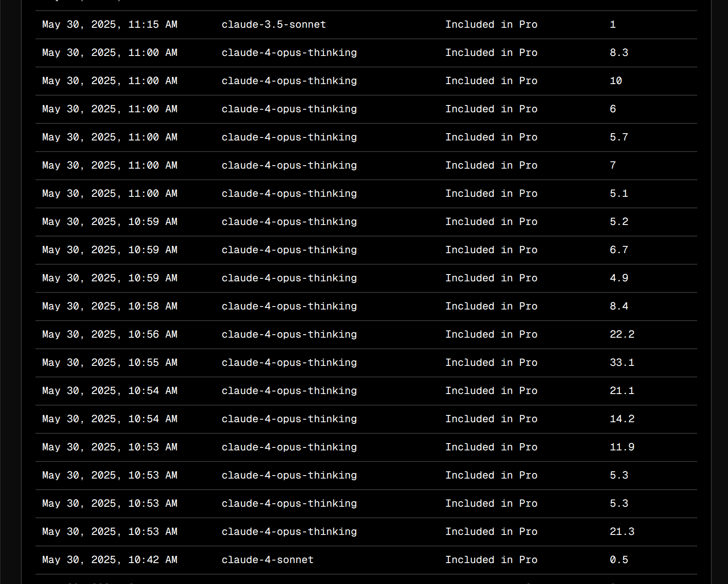Select the request value 4.9

click(x=619, y=278)
